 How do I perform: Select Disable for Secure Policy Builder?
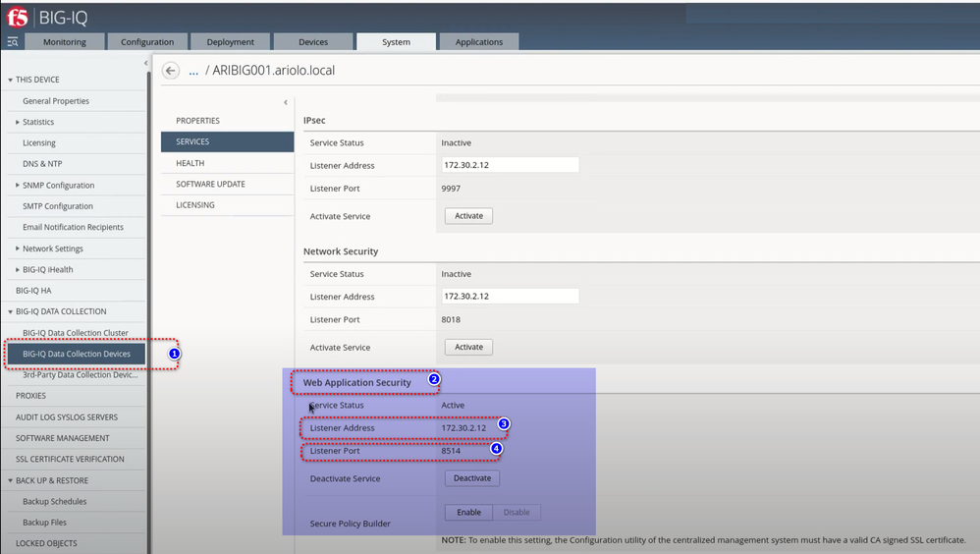(517, 512)
